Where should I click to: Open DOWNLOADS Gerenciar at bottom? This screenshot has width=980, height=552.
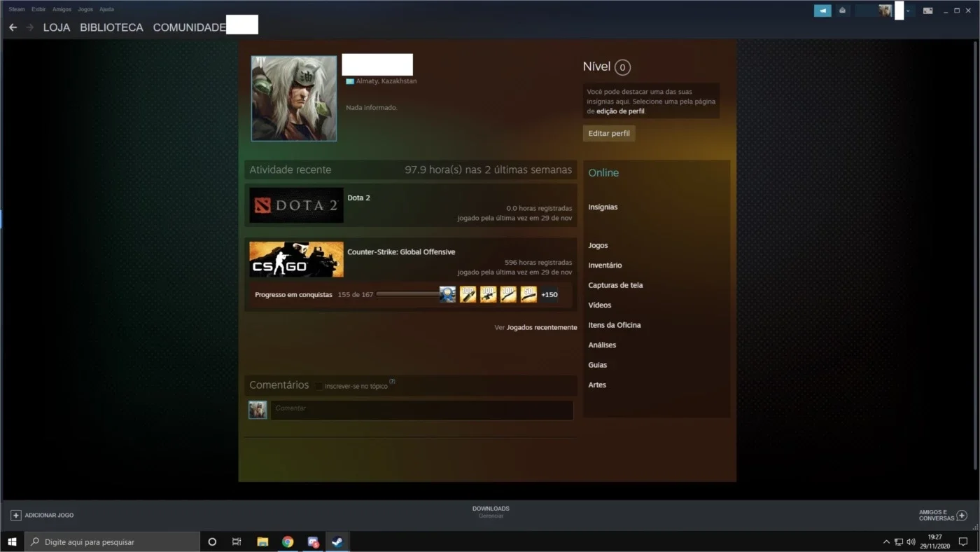tap(491, 512)
